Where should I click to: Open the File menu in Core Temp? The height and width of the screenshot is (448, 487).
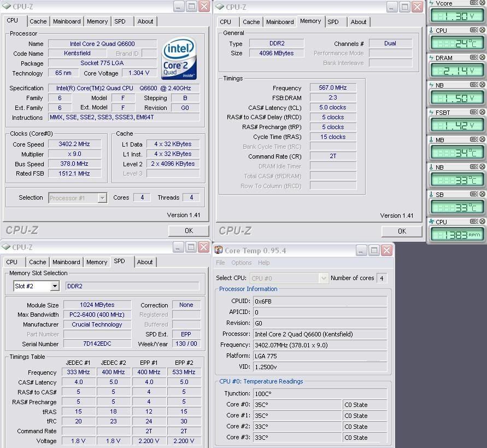point(220,263)
